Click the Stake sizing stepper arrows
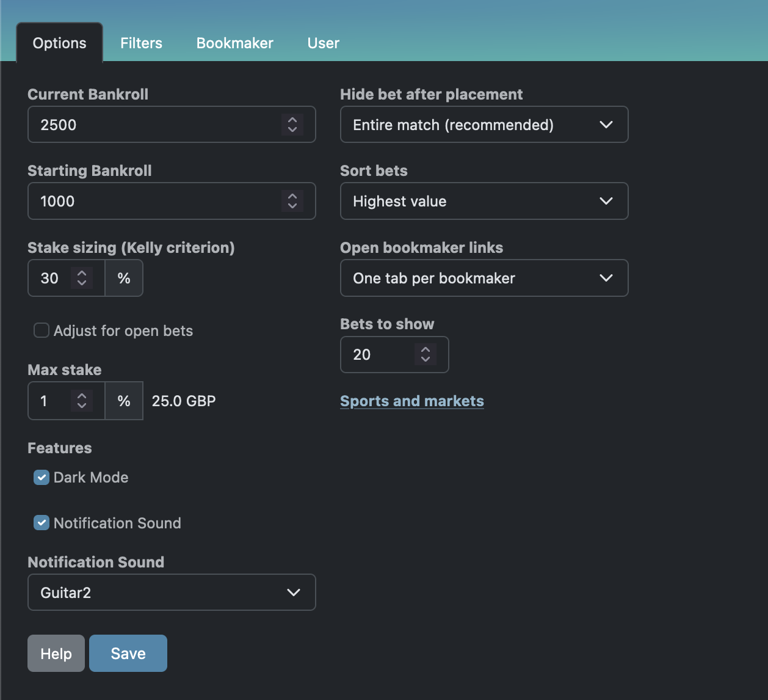 82,278
